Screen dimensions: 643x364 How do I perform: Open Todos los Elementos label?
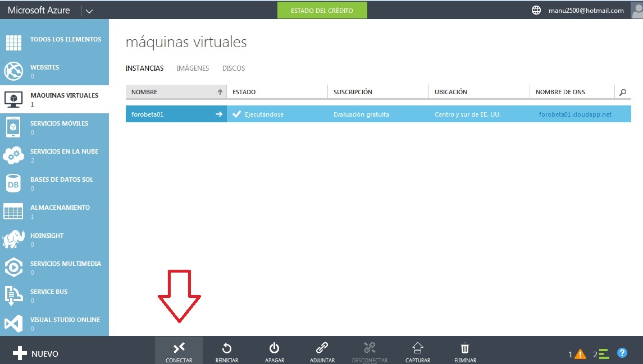tap(66, 39)
